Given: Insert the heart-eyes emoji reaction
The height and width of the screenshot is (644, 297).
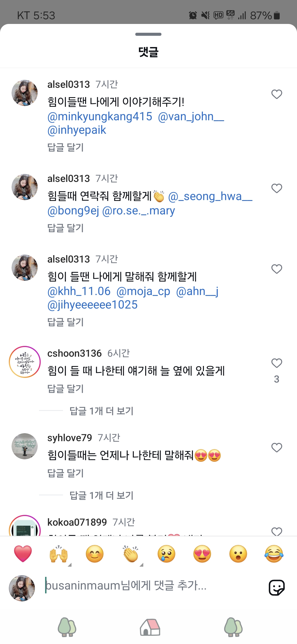Looking at the screenshot, I should (x=202, y=554).
